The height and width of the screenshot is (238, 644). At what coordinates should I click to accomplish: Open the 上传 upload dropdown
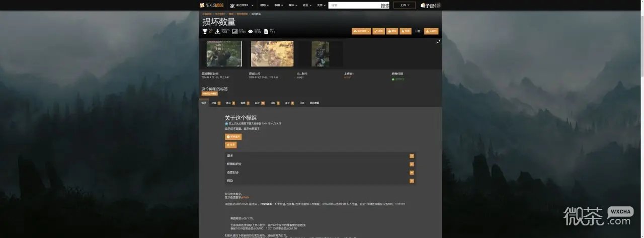tap(405, 5)
